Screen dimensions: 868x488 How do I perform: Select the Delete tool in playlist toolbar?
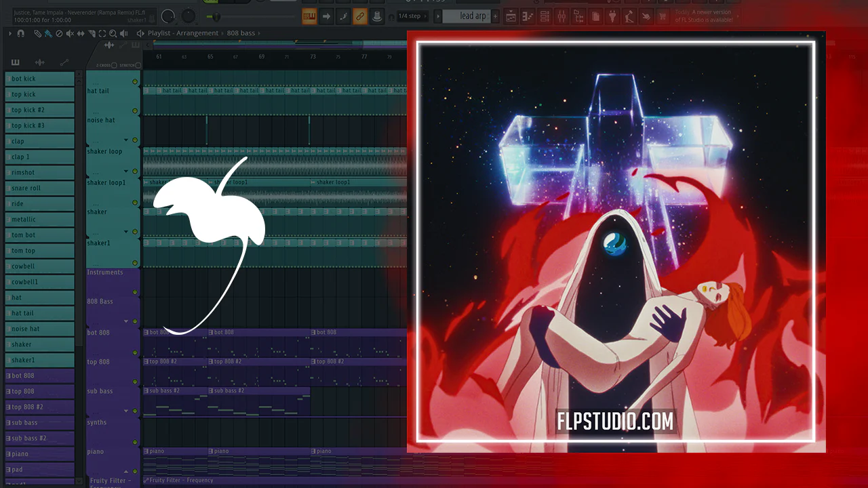click(x=59, y=33)
